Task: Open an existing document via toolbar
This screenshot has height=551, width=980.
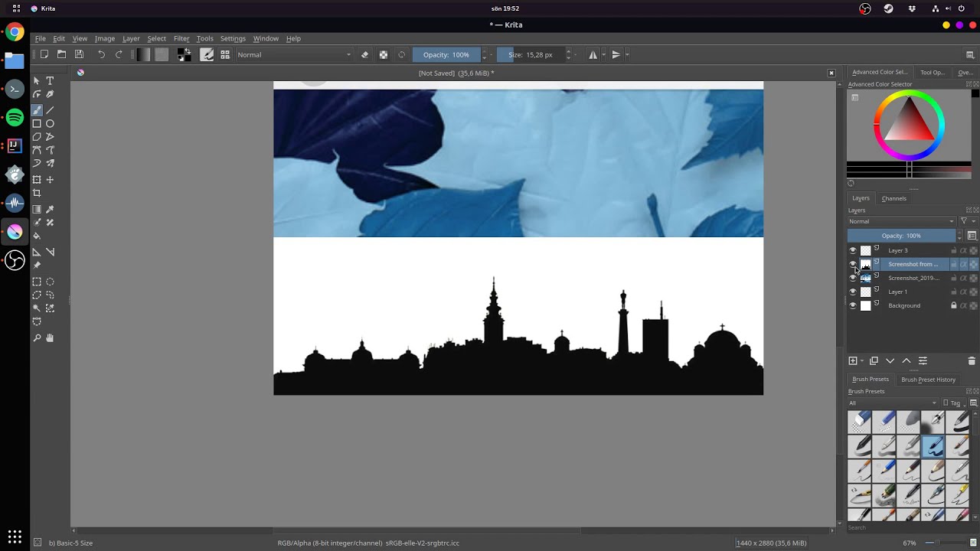Action: pyautogui.click(x=61, y=54)
